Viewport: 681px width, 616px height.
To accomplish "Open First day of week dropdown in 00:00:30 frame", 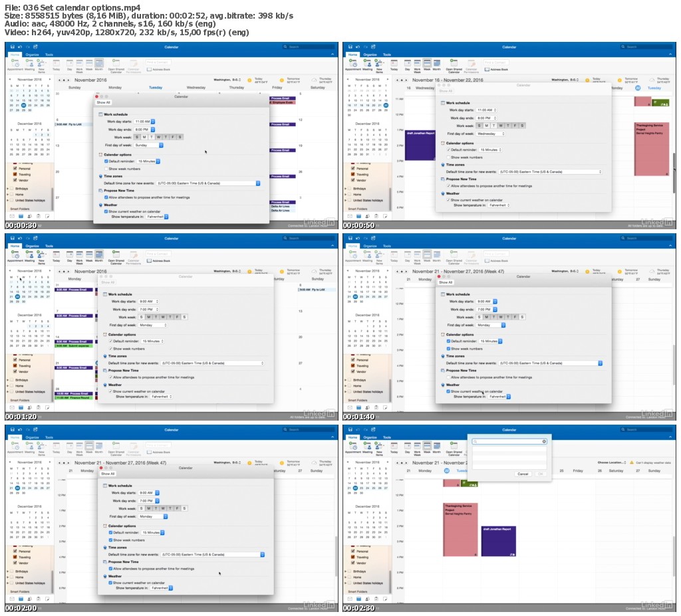I will (148, 145).
